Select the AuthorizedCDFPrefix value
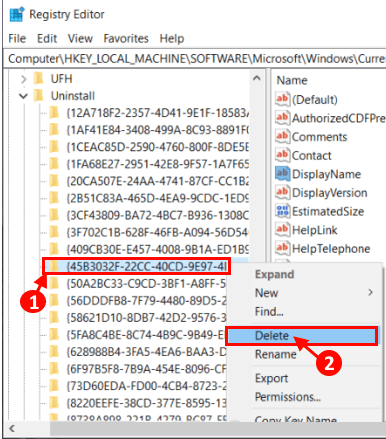This screenshot has height=439, width=386. pyautogui.click(x=339, y=118)
